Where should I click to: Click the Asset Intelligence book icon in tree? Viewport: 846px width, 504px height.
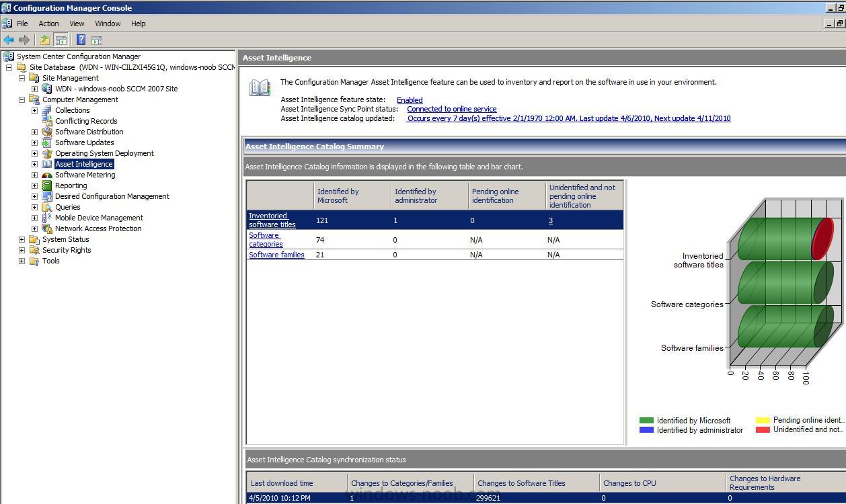(x=47, y=164)
